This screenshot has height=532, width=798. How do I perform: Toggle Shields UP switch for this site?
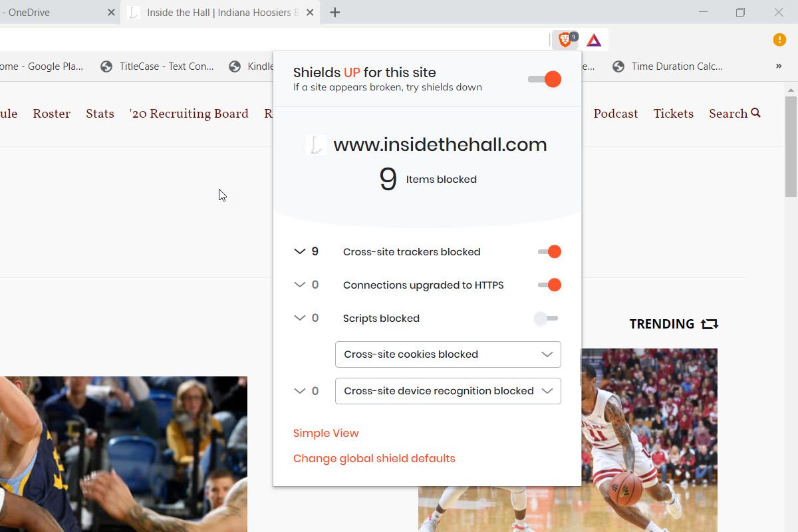545,79
